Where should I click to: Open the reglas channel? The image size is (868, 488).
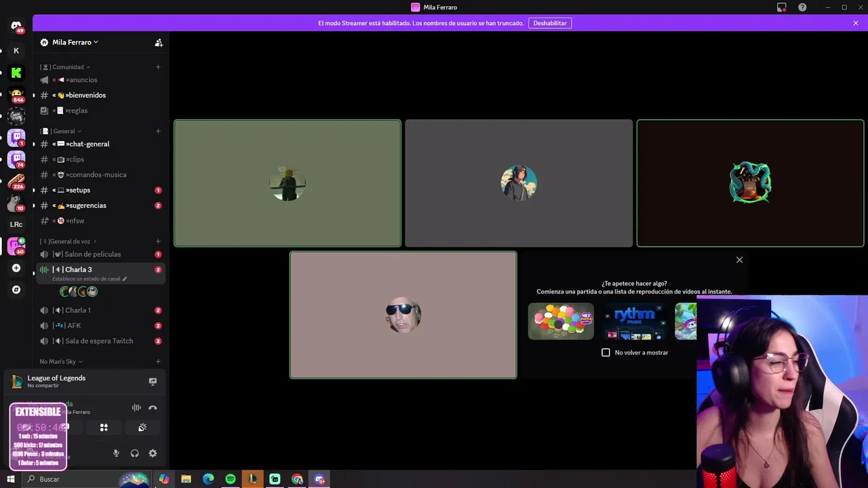[x=101, y=110]
